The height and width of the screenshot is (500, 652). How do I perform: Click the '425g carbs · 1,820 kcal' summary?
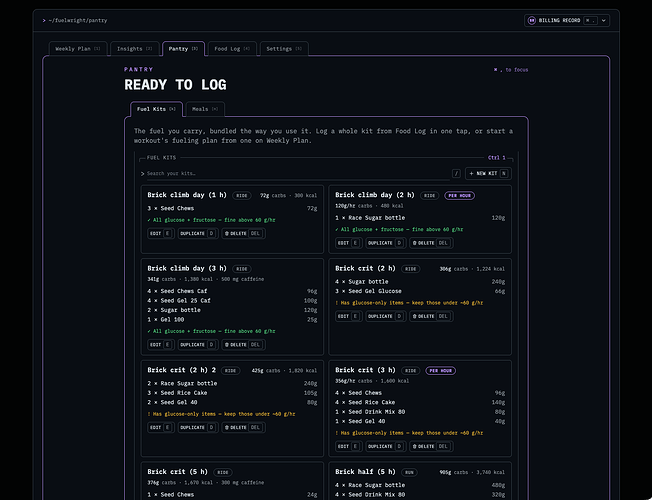coord(284,371)
